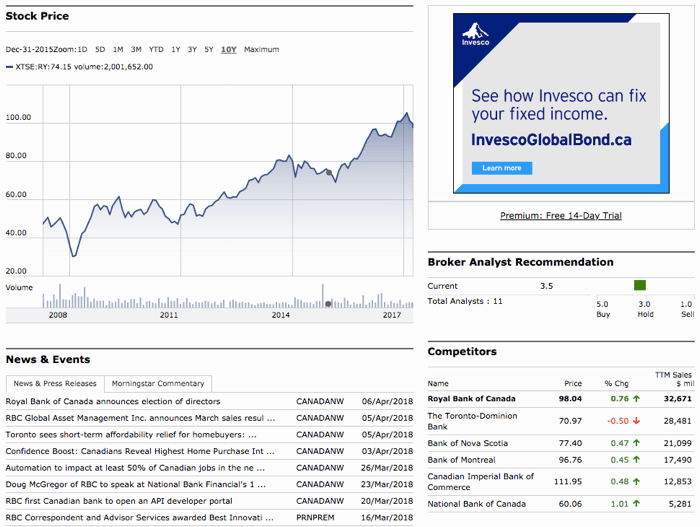Viewport: 700px width, 527px height.
Task: Open InvescoGlobalBond.ca ad link
Action: pyautogui.click(x=551, y=140)
